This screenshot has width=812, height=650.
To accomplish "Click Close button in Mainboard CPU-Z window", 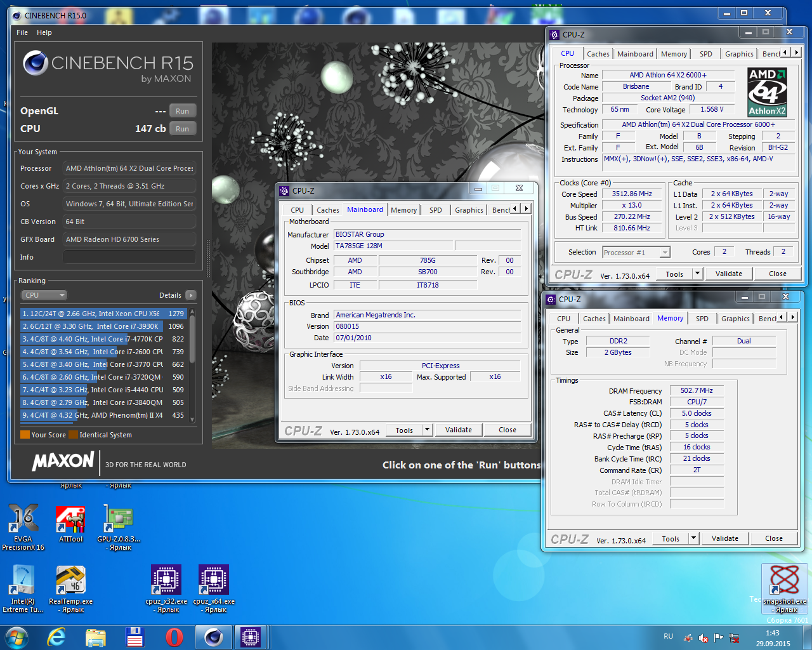I will 507,430.
